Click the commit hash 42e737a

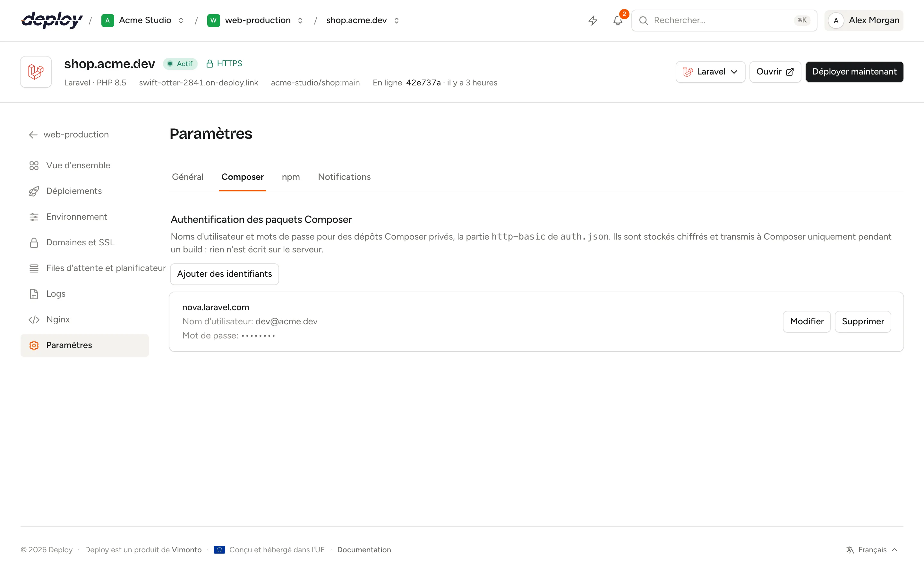(x=423, y=83)
